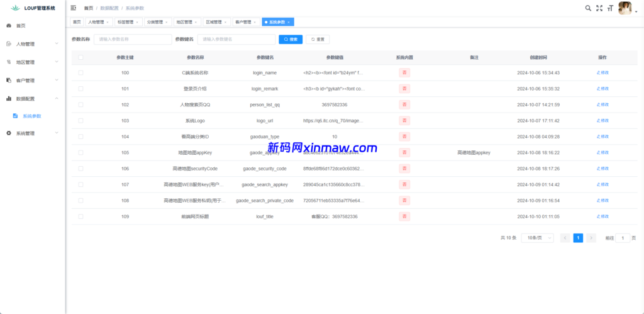Focus the 参数名称 input field

click(133, 40)
